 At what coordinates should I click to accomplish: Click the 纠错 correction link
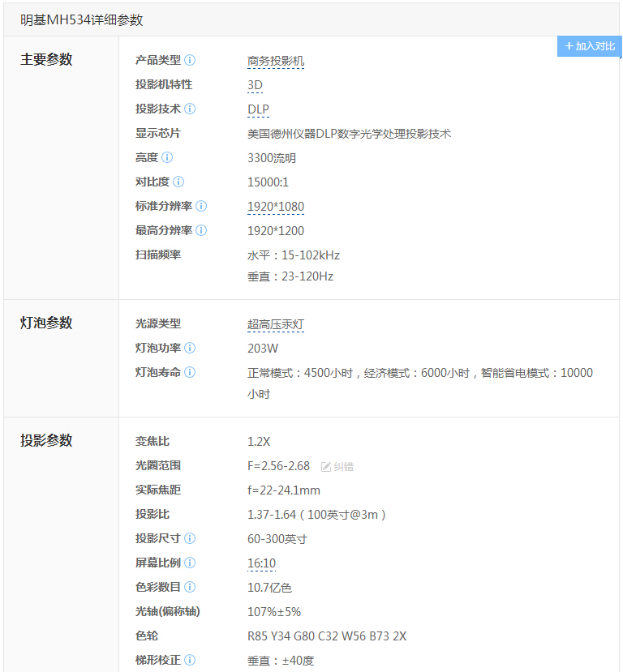(x=337, y=467)
